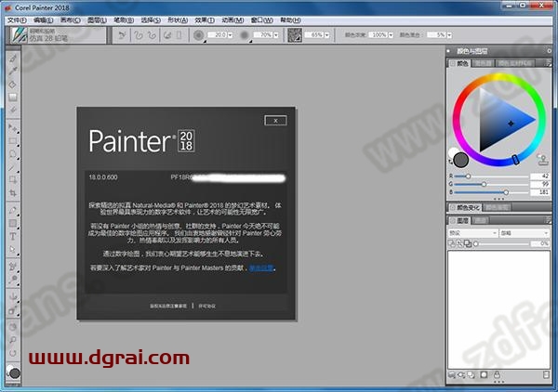Image resolution: width=558 pixels, height=392 pixels.
Task: Open the brush selector preview icon
Action: click(x=16, y=34)
